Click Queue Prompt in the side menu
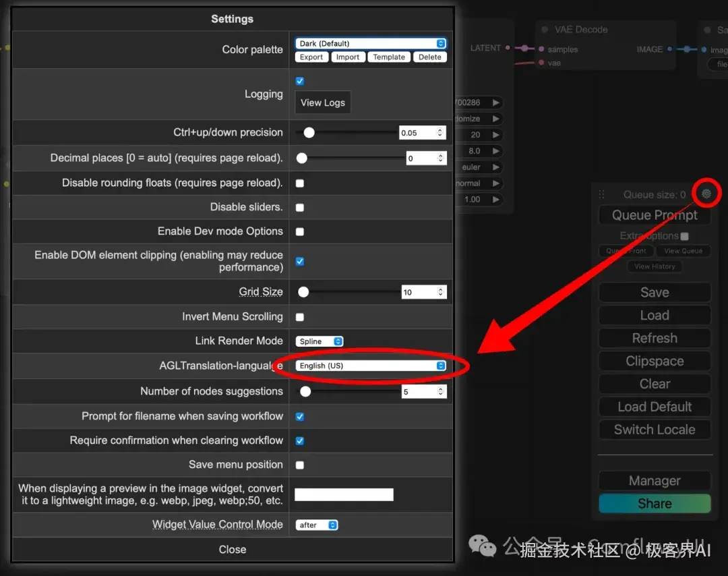 pyautogui.click(x=655, y=215)
